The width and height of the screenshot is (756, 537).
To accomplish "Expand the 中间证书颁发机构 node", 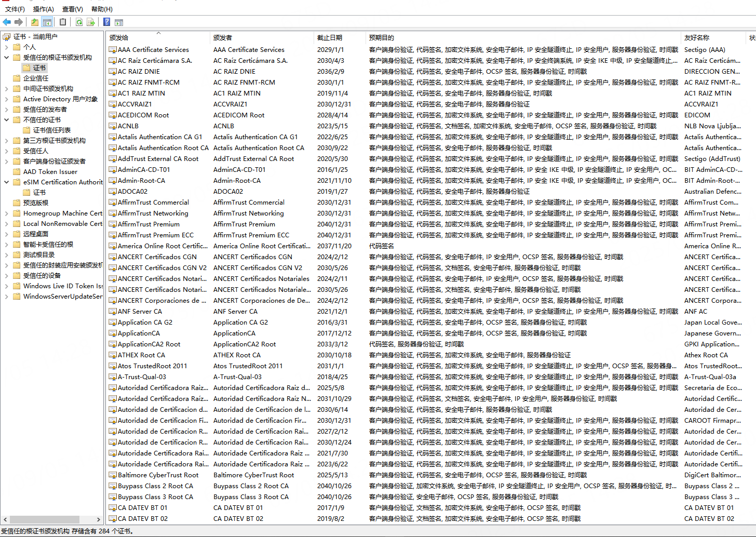I will point(7,88).
